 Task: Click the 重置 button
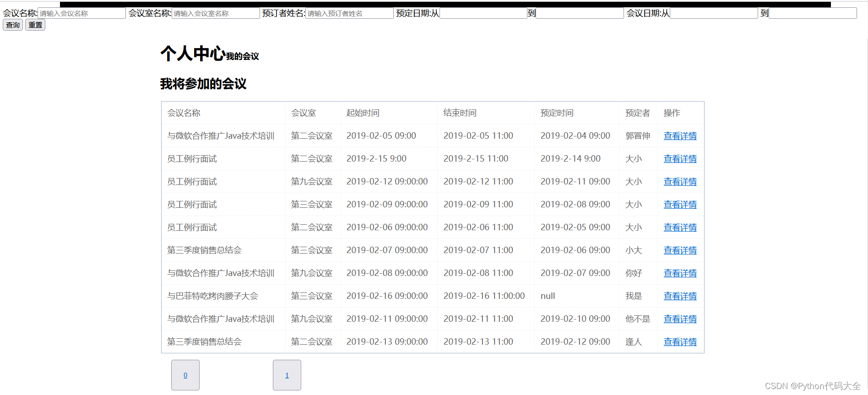[35, 25]
